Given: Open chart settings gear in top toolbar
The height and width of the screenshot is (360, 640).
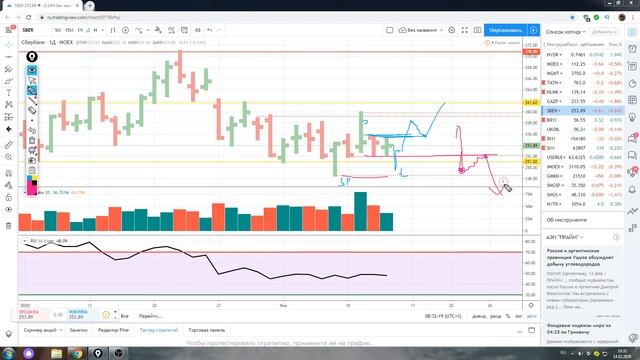Looking at the screenshot, I should tap(451, 30).
